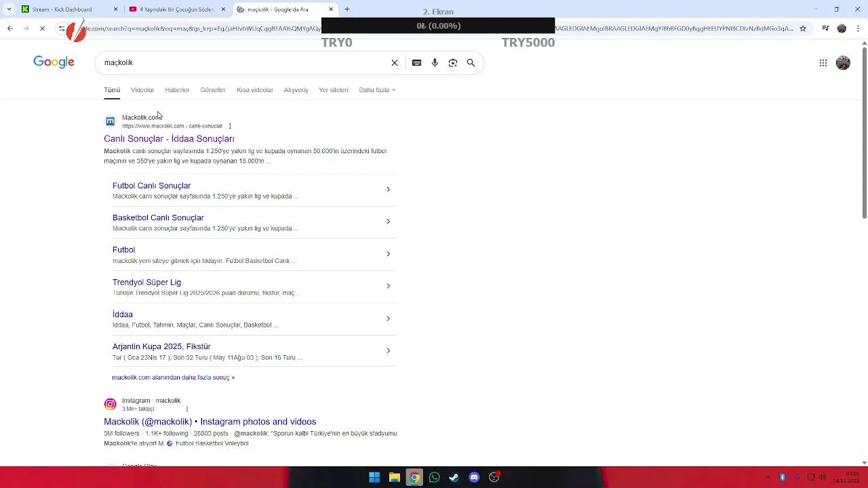Open the Futbol sitelink

click(123, 249)
